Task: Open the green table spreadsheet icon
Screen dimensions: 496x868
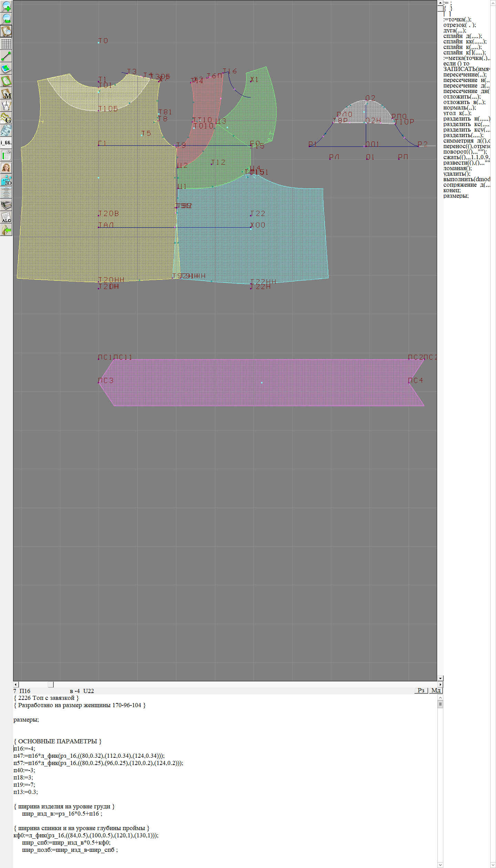Action: pyautogui.click(x=6, y=156)
